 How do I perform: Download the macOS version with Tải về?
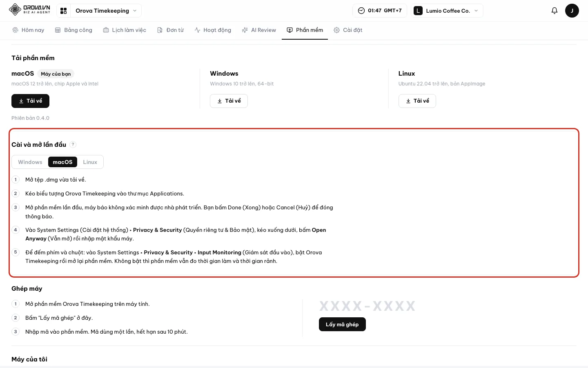point(30,101)
